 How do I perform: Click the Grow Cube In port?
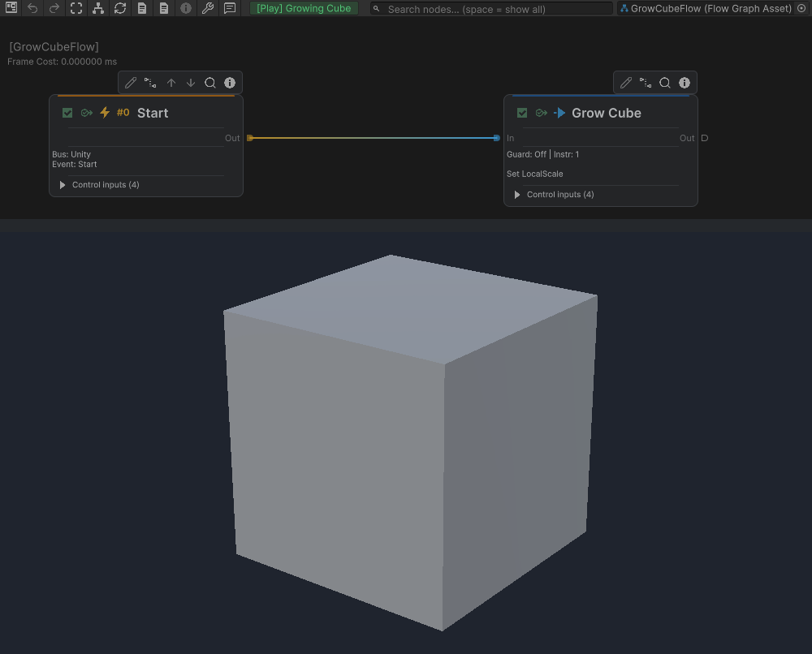[497, 138]
